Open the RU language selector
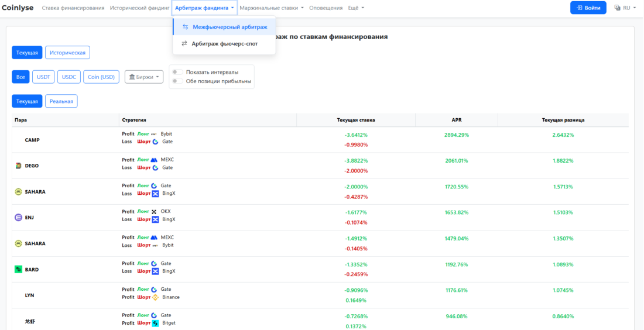 tap(625, 8)
